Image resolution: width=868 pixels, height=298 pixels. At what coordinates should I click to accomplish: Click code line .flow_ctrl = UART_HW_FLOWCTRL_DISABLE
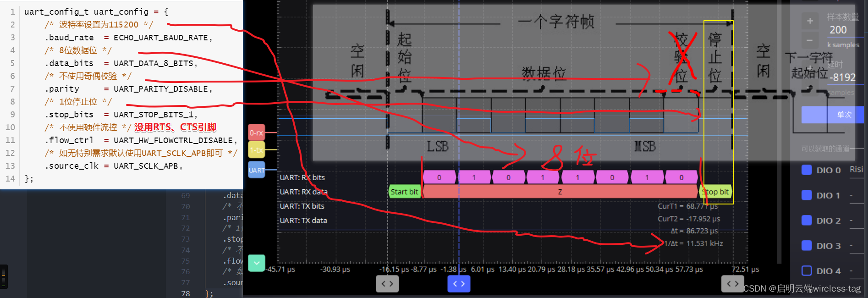[141, 140]
